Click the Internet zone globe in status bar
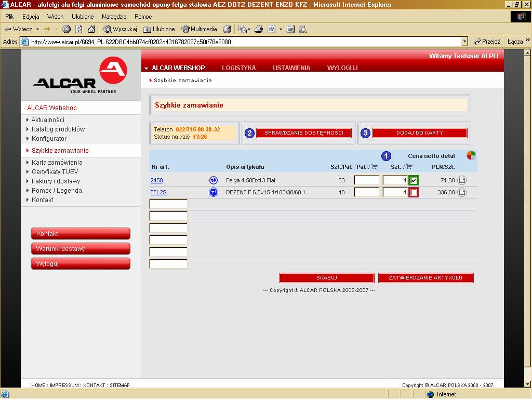Image resolution: width=532 pixels, height=399 pixels. 431,394
